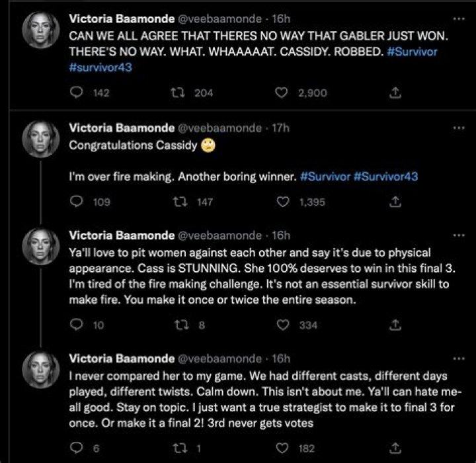The width and height of the screenshot is (476, 463).
Task: Share the 'true strategist' tweet
Action: 395,448
